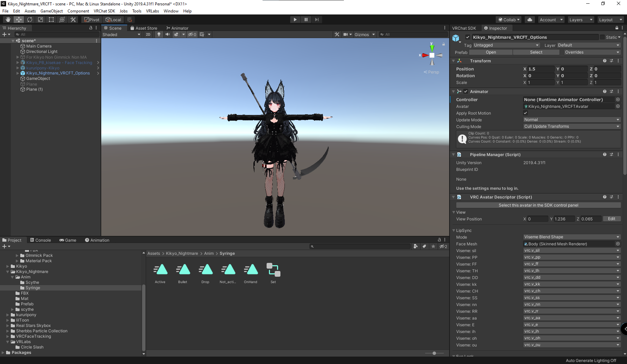Toggle scene audio speaker icon

(x=168, y=34)
